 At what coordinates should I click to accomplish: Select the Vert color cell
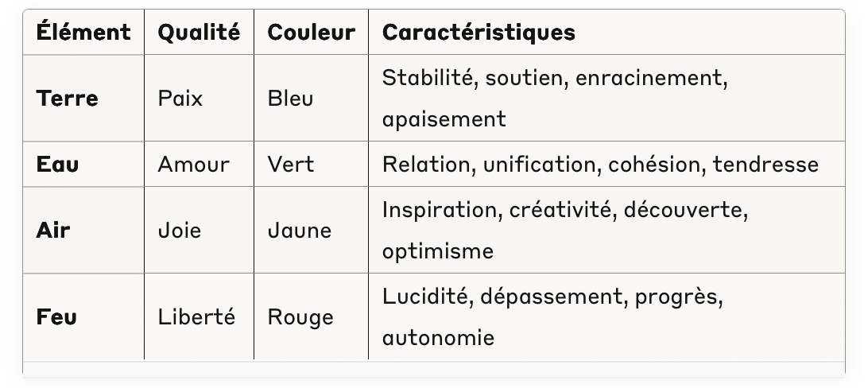pyautogui.click(x=290, y=165)
